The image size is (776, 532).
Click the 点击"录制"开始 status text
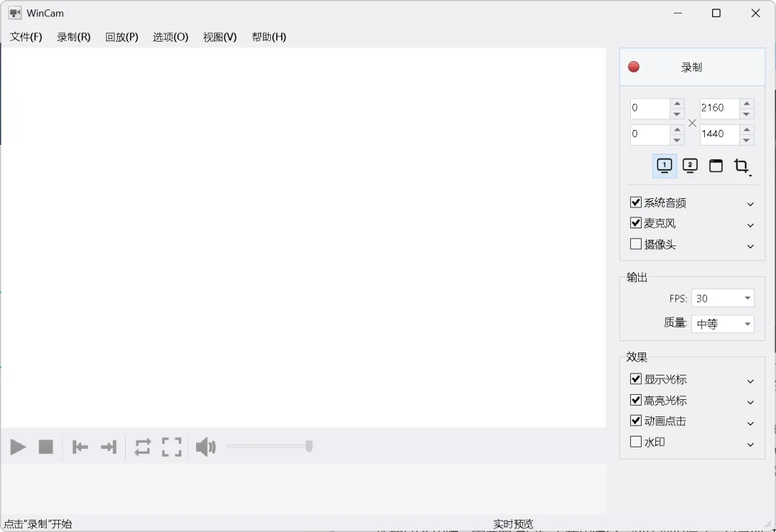pos(38,524)
